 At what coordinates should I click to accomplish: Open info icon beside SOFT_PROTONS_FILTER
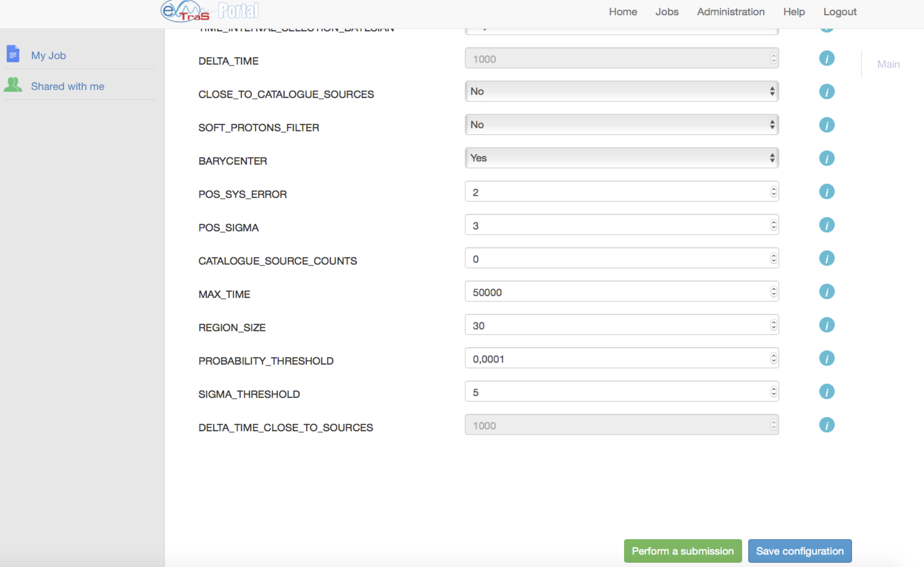(x=827, y=125)
